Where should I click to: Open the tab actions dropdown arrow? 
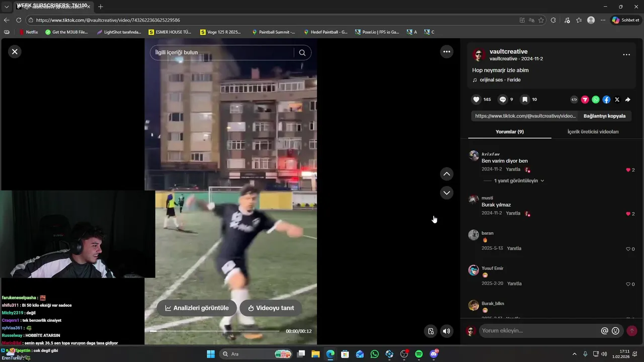(x=7, y=7)
